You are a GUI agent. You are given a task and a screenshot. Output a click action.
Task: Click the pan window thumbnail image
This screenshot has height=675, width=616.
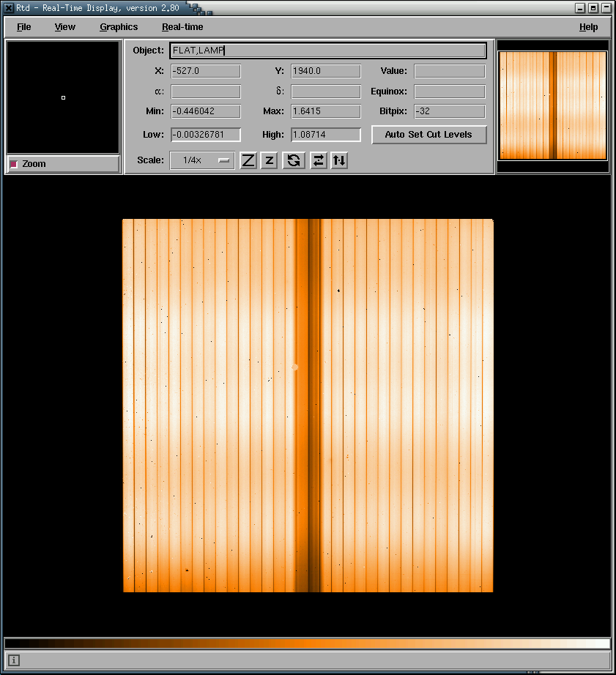click(553, 105)
